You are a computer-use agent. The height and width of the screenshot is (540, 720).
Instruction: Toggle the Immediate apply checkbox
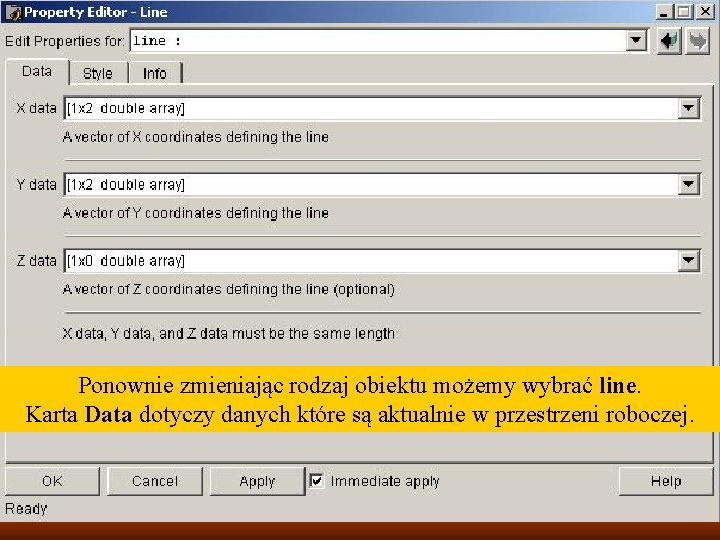coord(316,481)
